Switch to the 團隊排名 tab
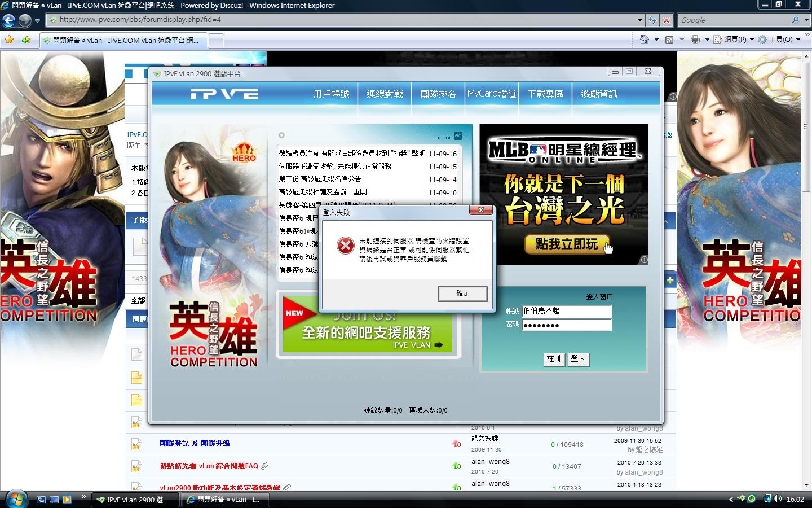812x508 pixels. [438, 94]
